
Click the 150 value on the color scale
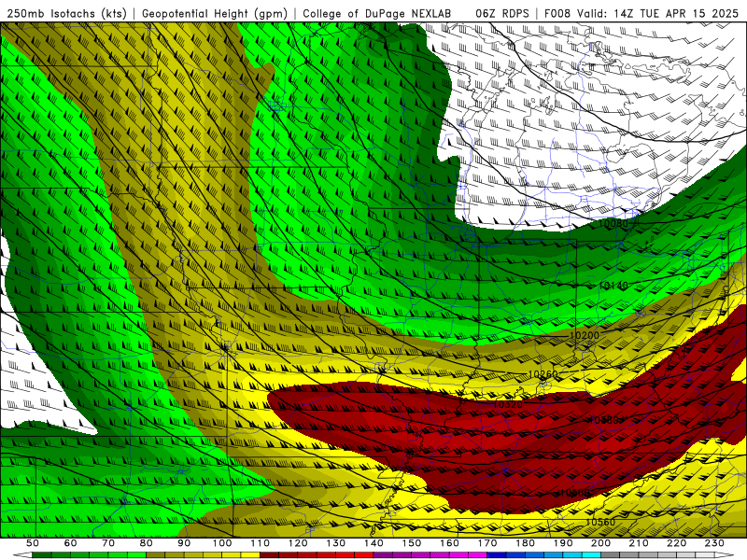coord(412,543)
